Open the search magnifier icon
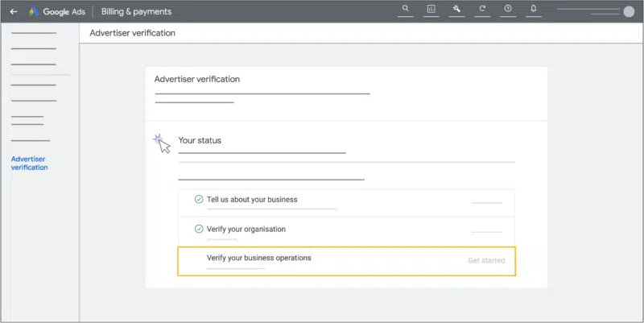644x323 pixels. [x=406, y=8]
